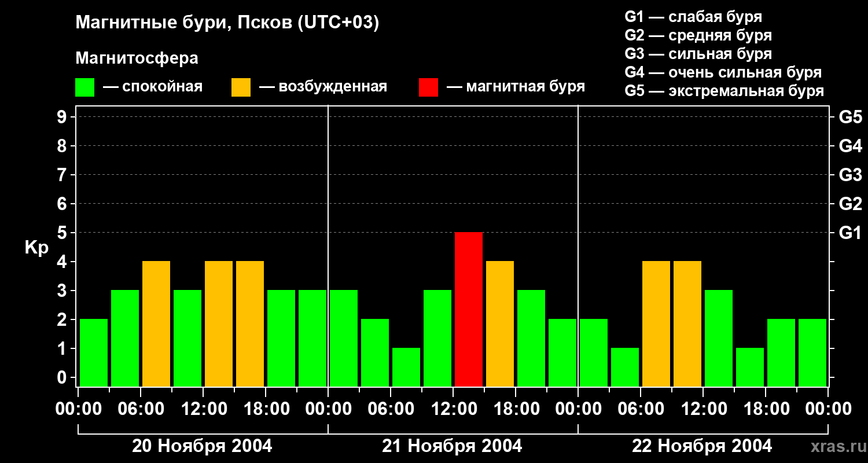Click the '22 Ноября 2004' date label
The width and height of the screenshot is (868, 463).
tap(702, 446)
